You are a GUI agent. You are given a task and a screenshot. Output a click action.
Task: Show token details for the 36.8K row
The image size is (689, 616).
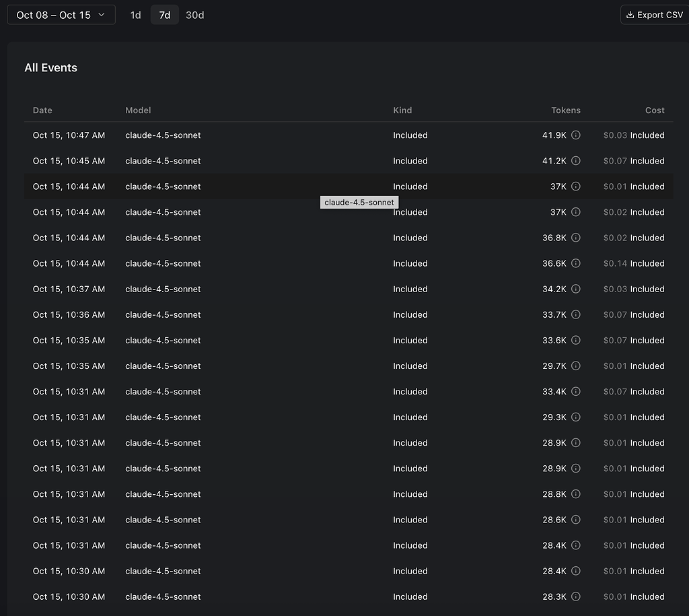coord(576,238)
